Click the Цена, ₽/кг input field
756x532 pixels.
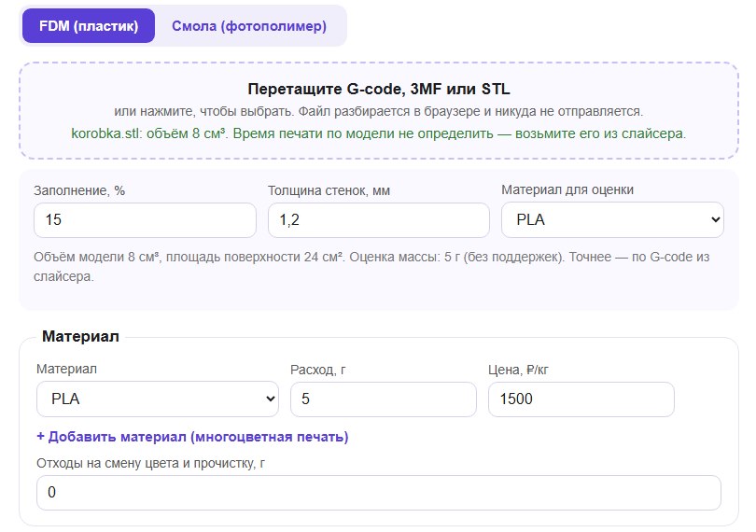(x=581, y=399)
